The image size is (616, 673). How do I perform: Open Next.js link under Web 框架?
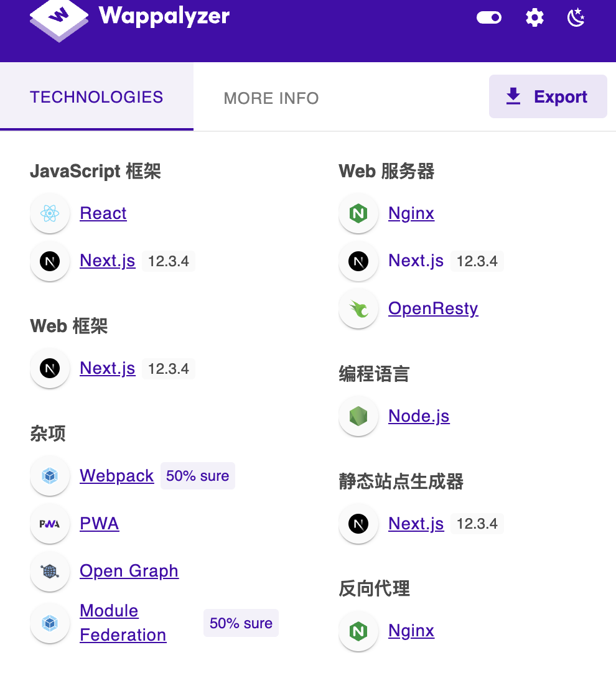pos(107,368)
